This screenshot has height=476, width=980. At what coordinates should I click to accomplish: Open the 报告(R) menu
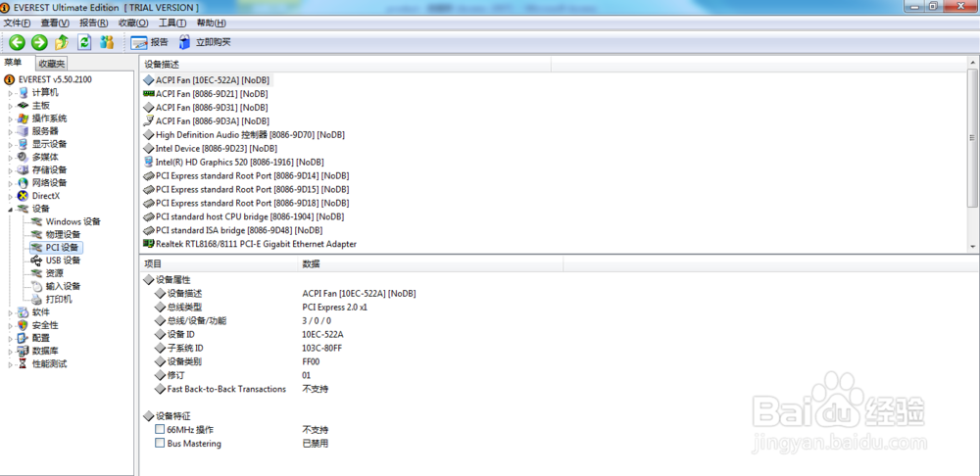(x=94, y=24)
